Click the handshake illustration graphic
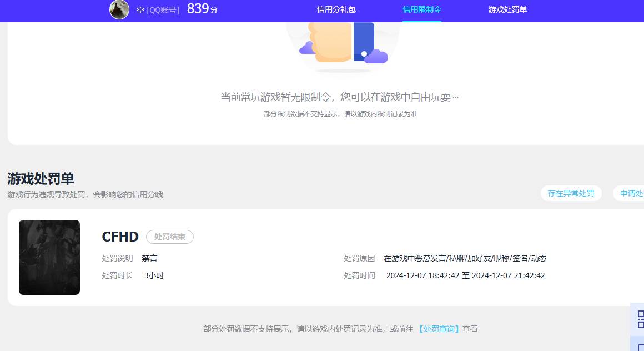 coord(342,42)
